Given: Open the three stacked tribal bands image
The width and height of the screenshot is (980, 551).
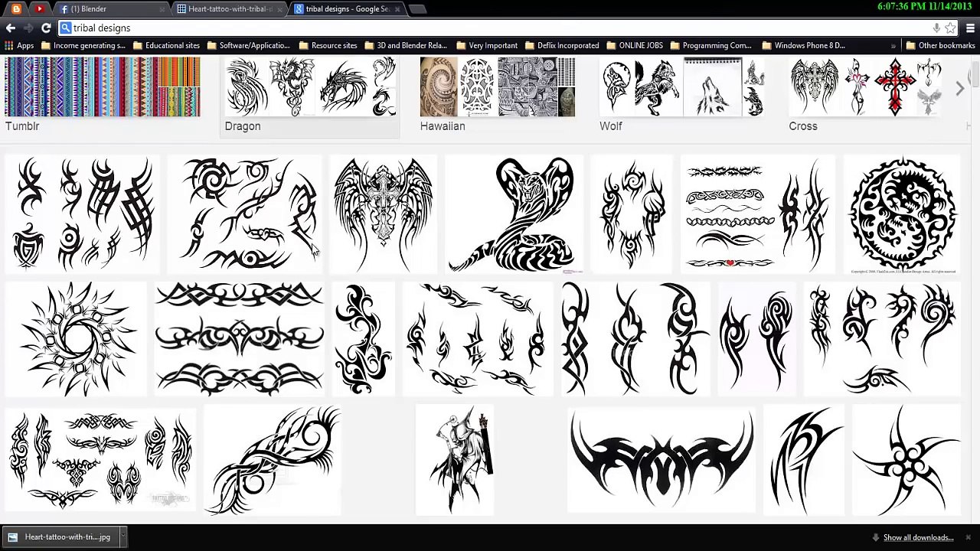Looking at the screenshot, I should click(239, 339).
